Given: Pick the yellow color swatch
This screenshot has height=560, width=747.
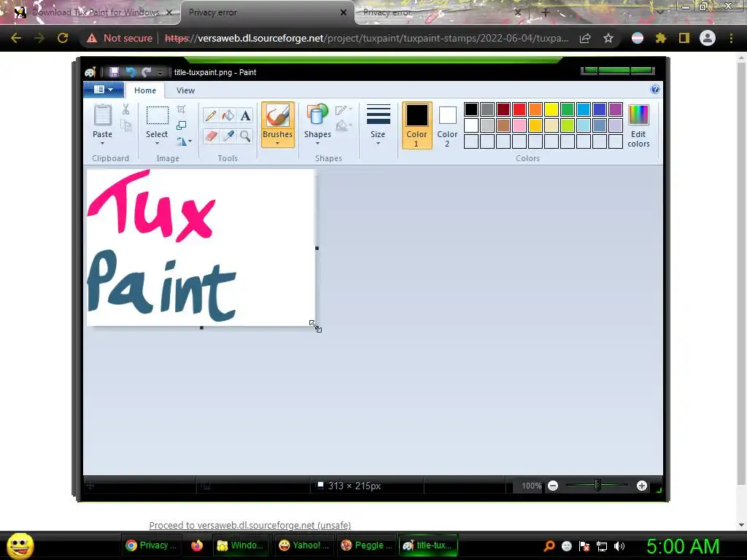Looking at the screenshot, I should 551,109.
